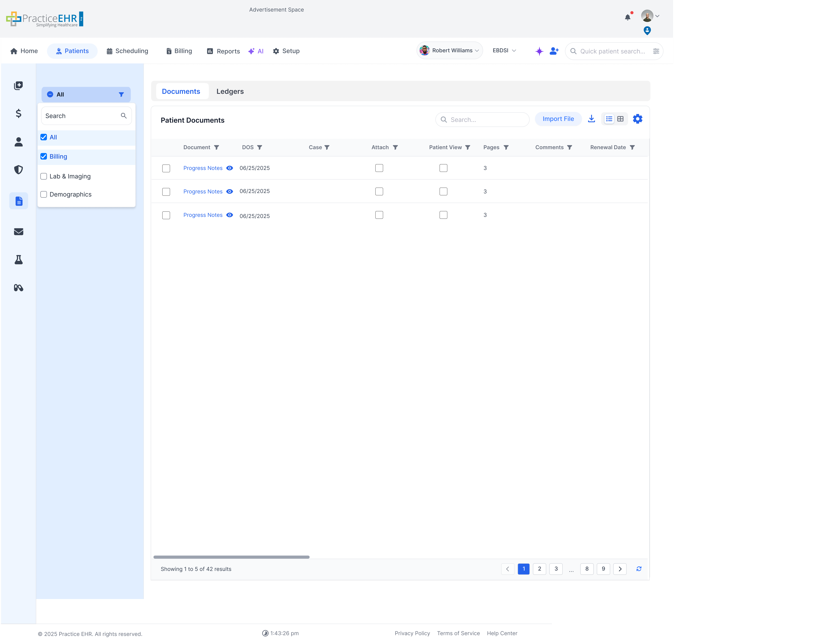This screenshot has height=644, width=840.
Task: Expand the Robert Williams patient dropdown
Action: tap(449, 51)
